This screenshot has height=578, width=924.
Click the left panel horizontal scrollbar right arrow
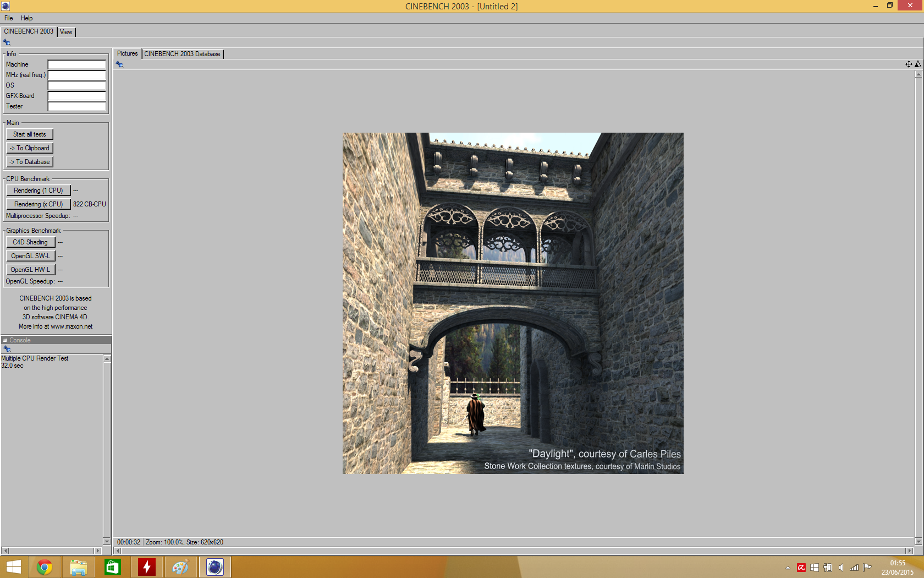98,550
